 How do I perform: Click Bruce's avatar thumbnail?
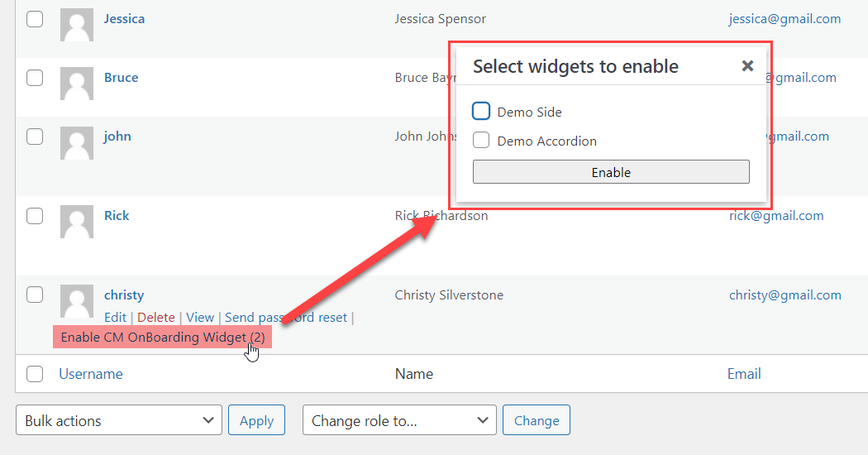(76, 84)
